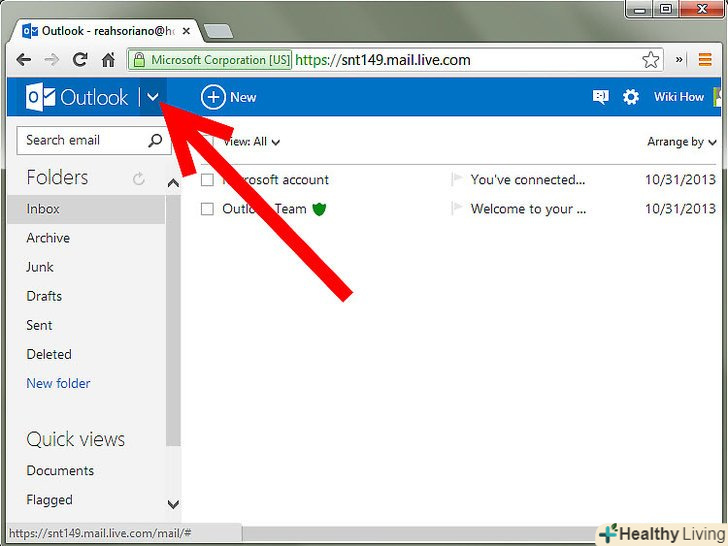Open the "You've connected..." message

(527, 179)
